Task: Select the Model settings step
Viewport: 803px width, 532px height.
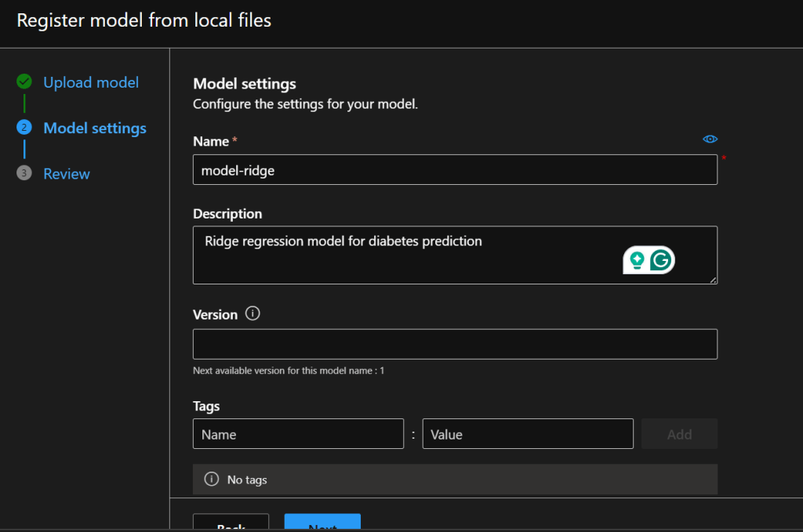Action: [x=95, y=128]
